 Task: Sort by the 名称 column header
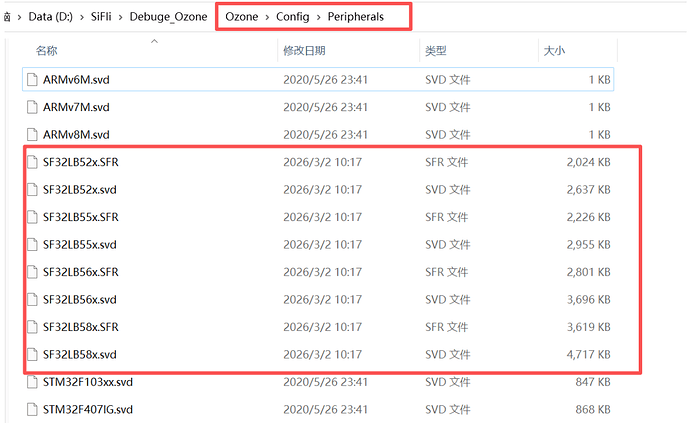click(x=47, y=51)
